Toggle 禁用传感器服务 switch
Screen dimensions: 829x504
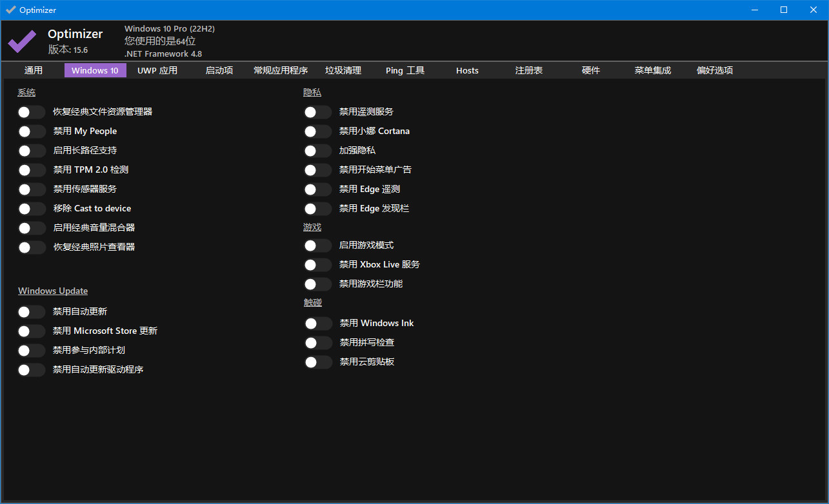[x=32, y=189]
